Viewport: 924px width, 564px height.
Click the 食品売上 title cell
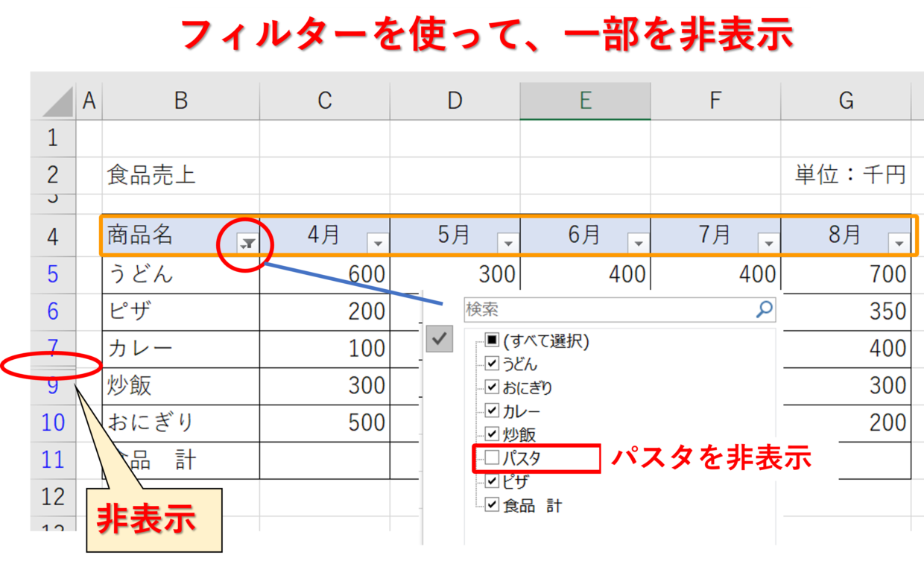pos(151,176)
